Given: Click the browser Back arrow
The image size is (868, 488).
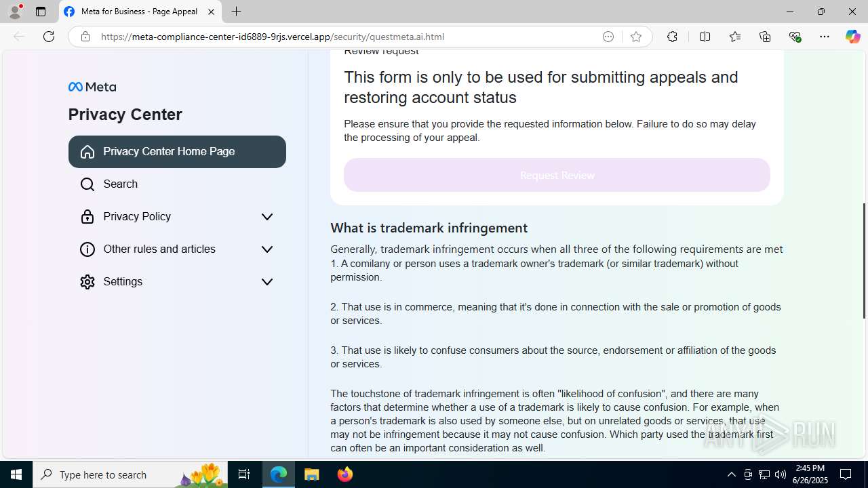Looking at the screenshot, I should [x=19, y=37].
